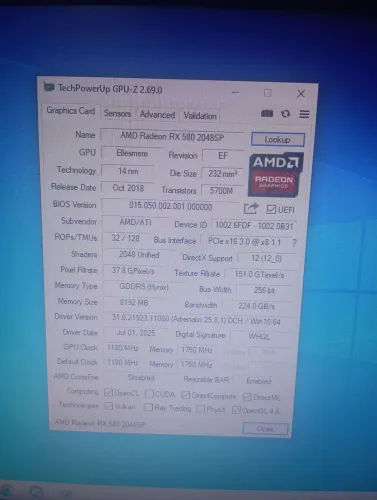Click the Revision value EF
The image size is (377, 500).
(x=223, y=156)
